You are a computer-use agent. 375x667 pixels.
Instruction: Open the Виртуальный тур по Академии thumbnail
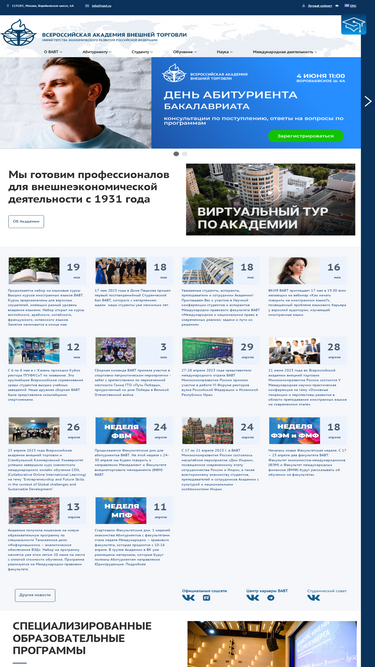click(x=270, y=200)
